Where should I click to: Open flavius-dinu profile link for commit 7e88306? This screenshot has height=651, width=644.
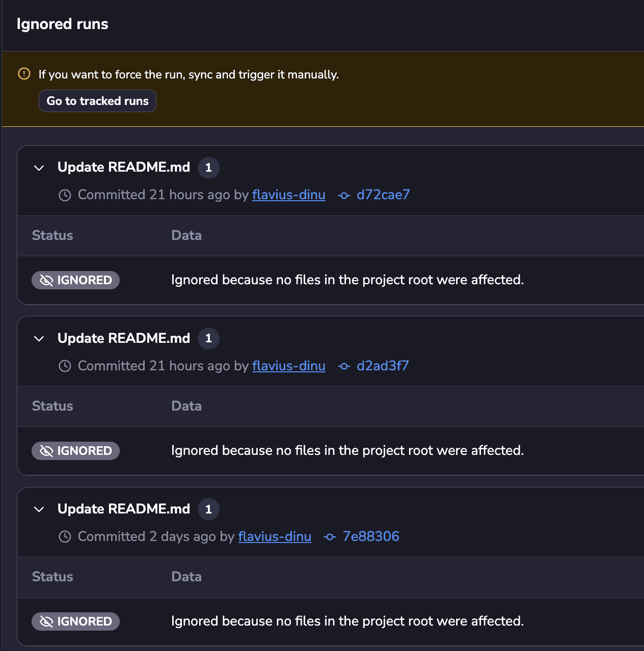275,536
